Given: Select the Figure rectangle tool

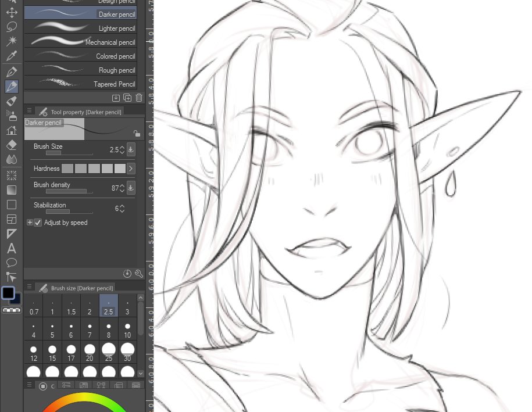Looking at the screenshot, I should coord(12,205).
